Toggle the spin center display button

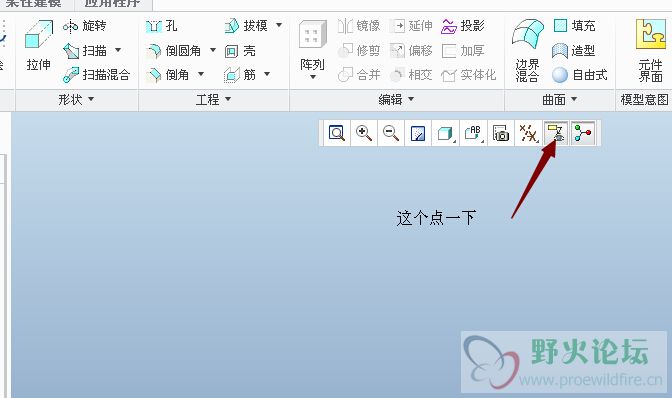coord(583,133)
